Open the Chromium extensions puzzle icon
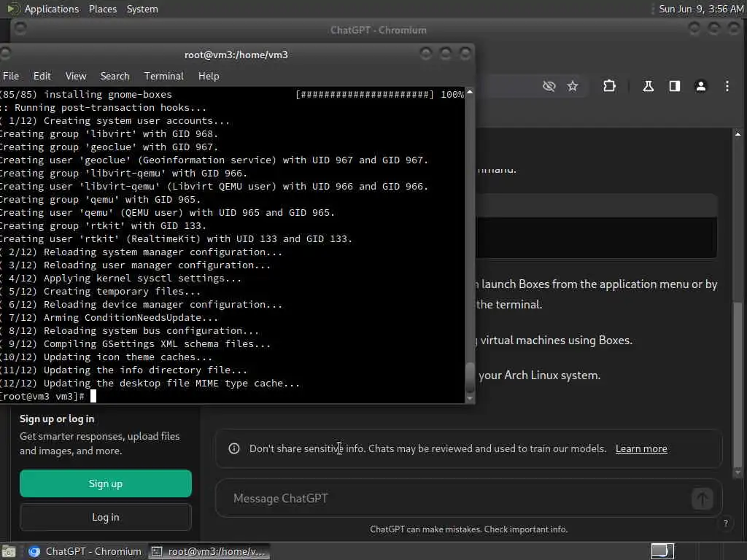The width and height of the screenshot is (747, 560). coord(609,86)
